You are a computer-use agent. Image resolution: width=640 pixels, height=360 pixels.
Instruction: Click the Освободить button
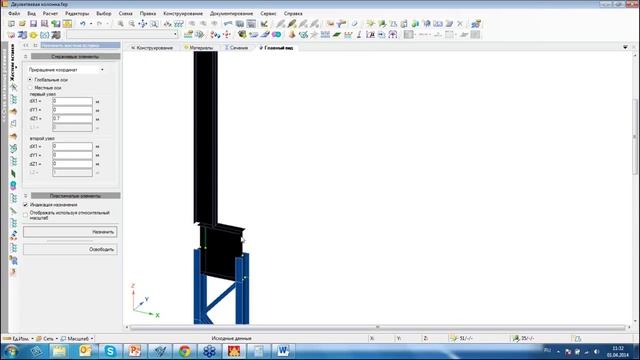tap(70, 249)
